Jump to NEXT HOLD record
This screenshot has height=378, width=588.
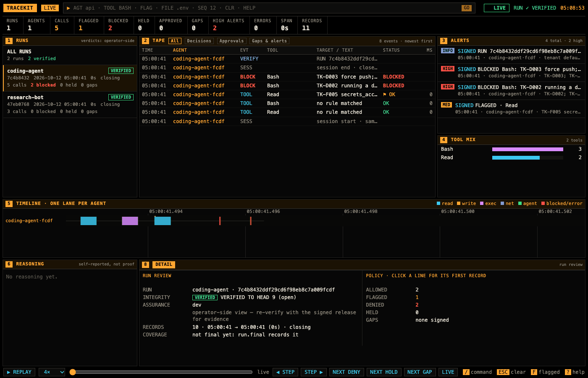tap(384, 372)
